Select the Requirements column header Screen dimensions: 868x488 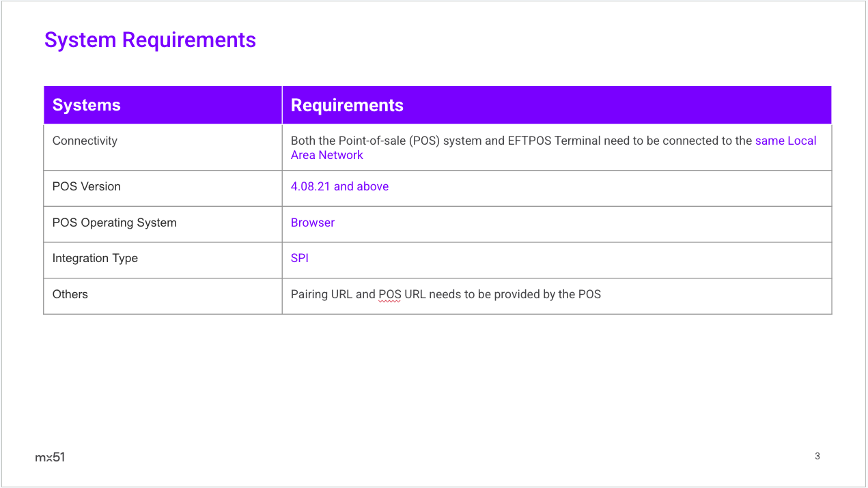click(347, 105)
